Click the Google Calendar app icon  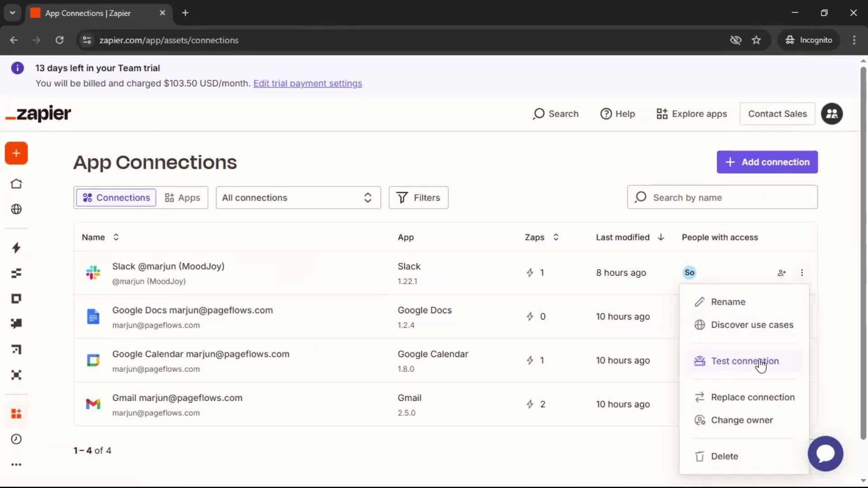[93, 360]
